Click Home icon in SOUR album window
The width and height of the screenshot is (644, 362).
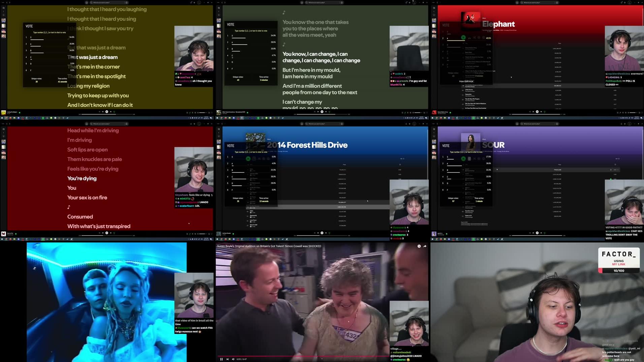[x=517, y=124]
